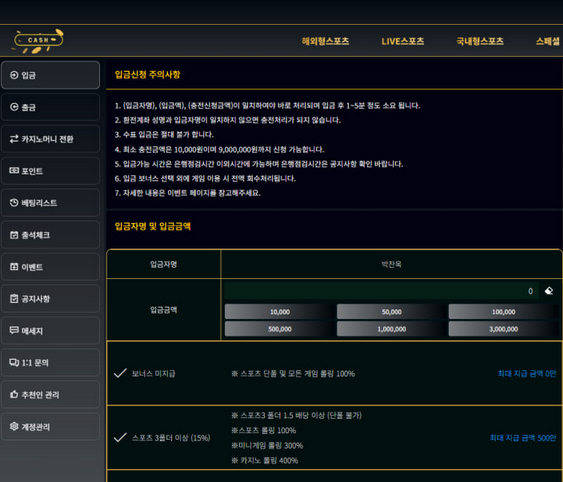Click the 이벤트 gift icon

[14, 267]
